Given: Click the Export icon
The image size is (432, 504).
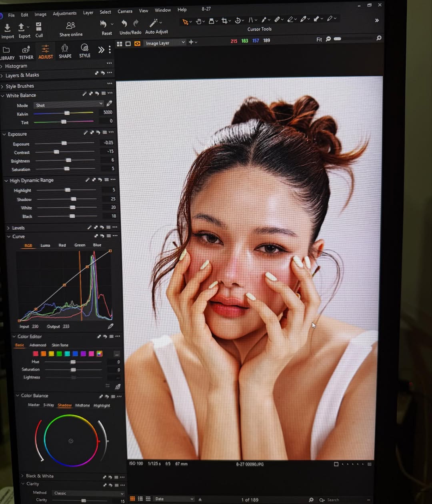Looking at the screenshot, I should click(22, 28).
